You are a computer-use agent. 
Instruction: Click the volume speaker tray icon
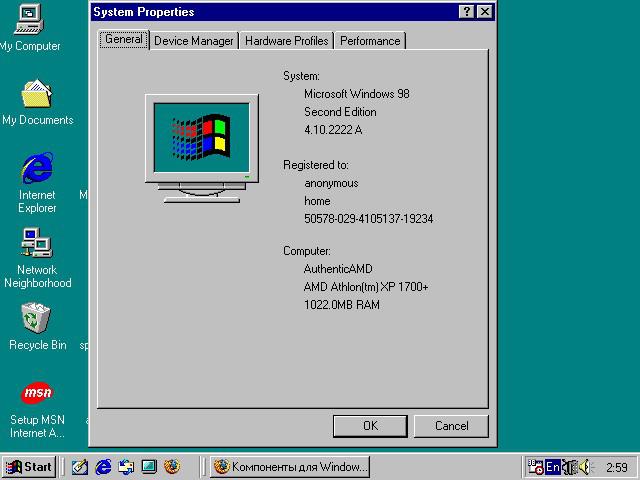coord(585,467)
